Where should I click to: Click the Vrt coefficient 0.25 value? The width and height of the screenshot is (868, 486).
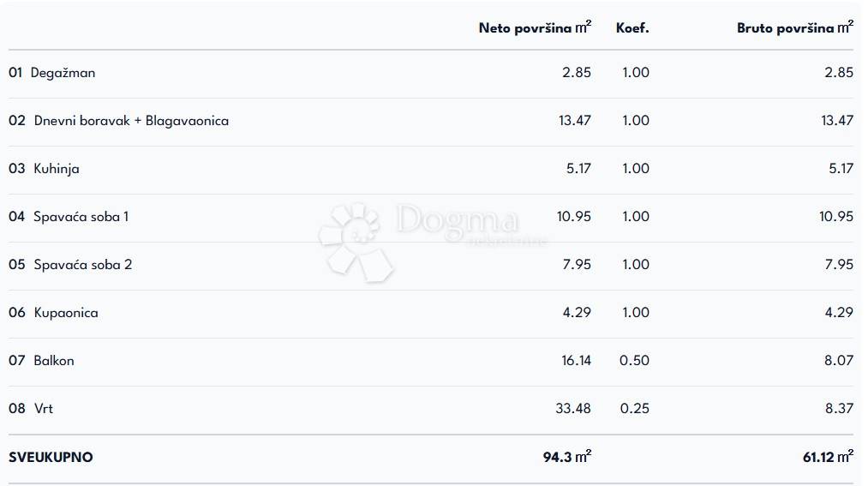coord(634,409)
